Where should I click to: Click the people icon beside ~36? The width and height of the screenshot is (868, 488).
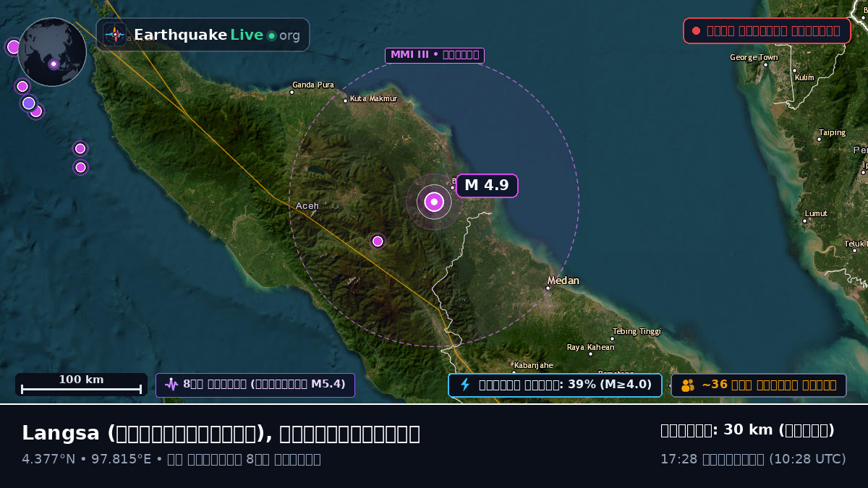point(688,385)
